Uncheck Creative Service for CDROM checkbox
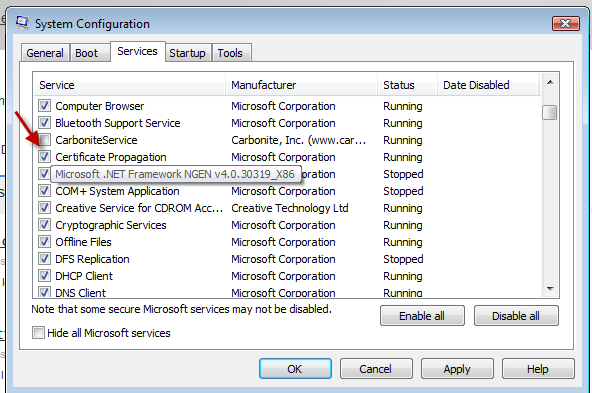 click(44, 208)
